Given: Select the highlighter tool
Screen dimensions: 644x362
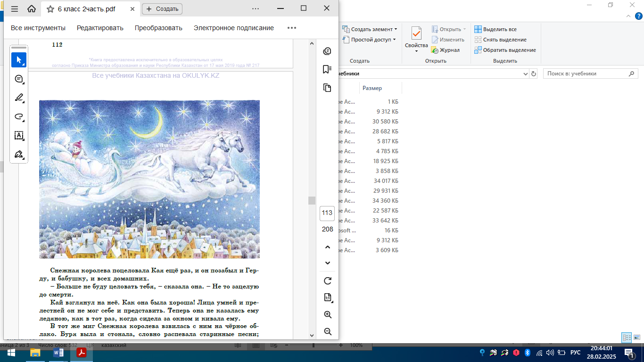Looking at the screenshot, I should pos(19,98).
